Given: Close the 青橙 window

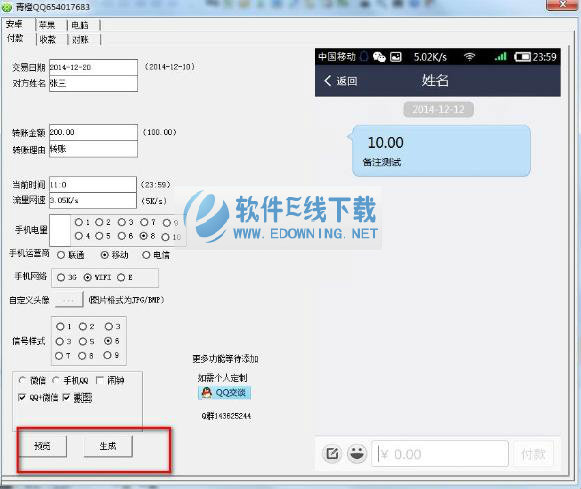Looking at the screenshot, I should pyautogui.click(x=562, y=5).
